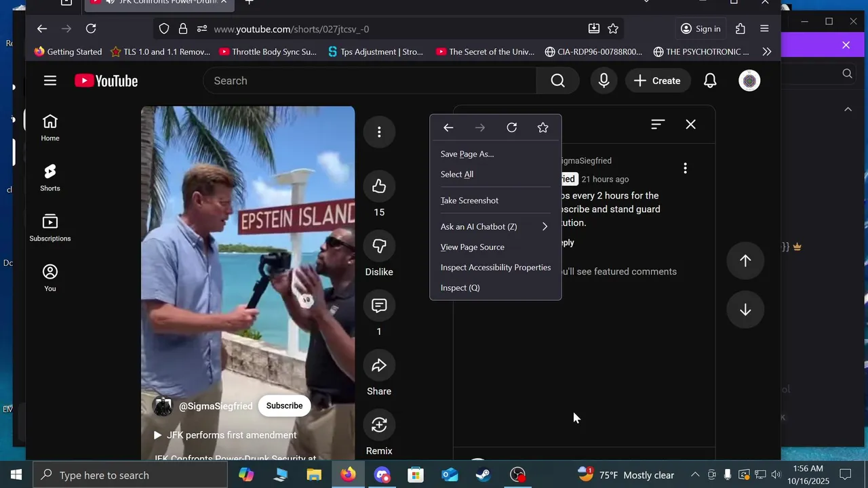
Task: Open CIA-RDP96 bookmark
Action: [593, 52]
